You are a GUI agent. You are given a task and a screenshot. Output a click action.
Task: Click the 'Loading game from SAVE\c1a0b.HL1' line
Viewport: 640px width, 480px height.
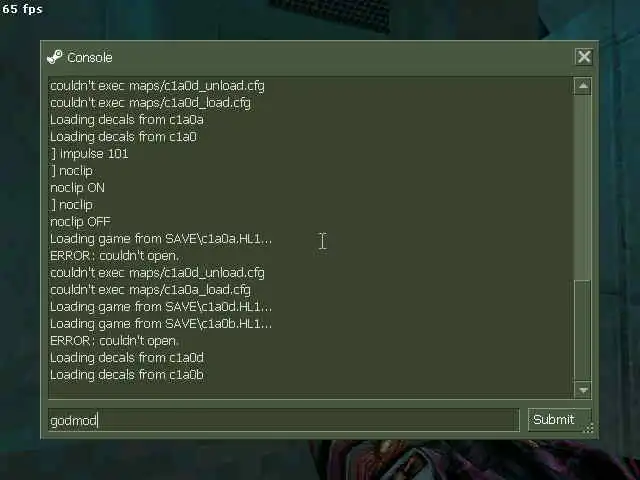161,324
